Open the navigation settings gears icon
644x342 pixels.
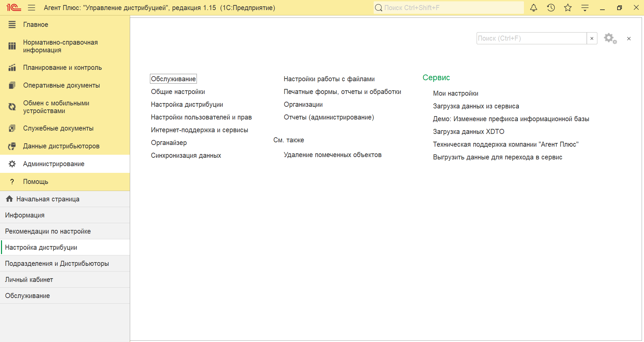tap(610, 39)
